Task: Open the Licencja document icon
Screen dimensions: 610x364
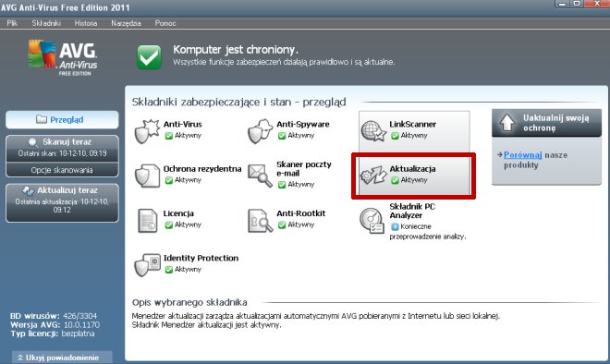Action: [148, 221]
